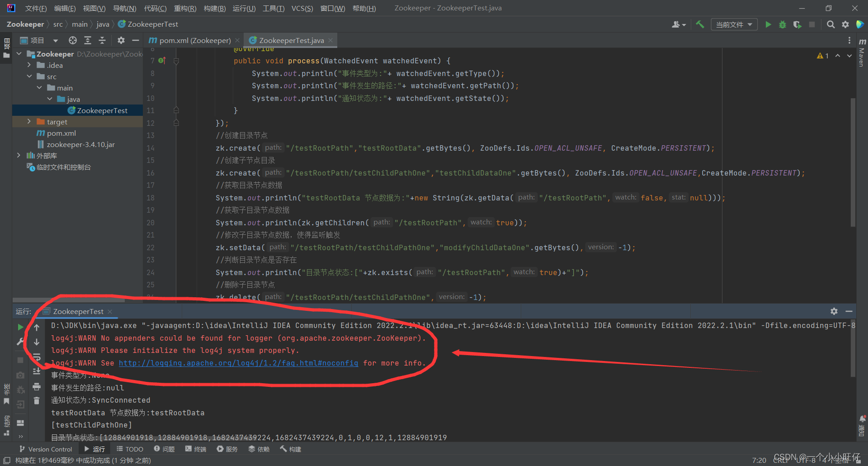The height and width of the screenshot is (466, 868).
Task: Click override gutter icon on line 7
Action: click(162, 61)
